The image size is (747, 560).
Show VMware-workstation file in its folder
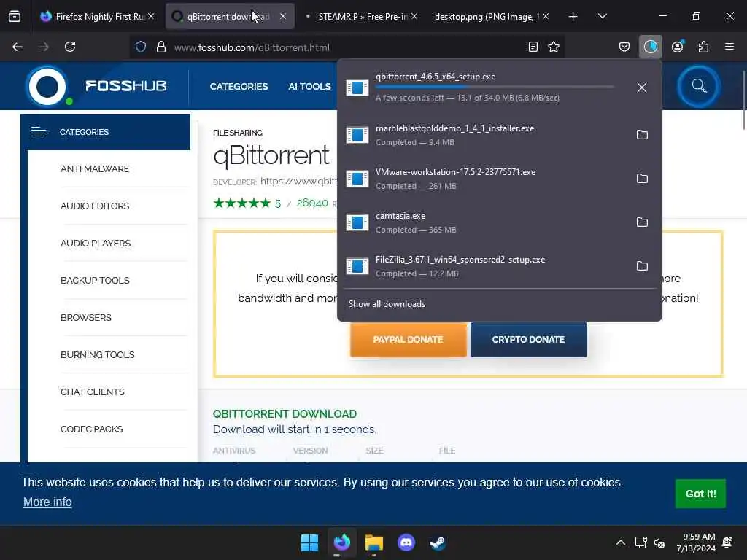(642, 179)
